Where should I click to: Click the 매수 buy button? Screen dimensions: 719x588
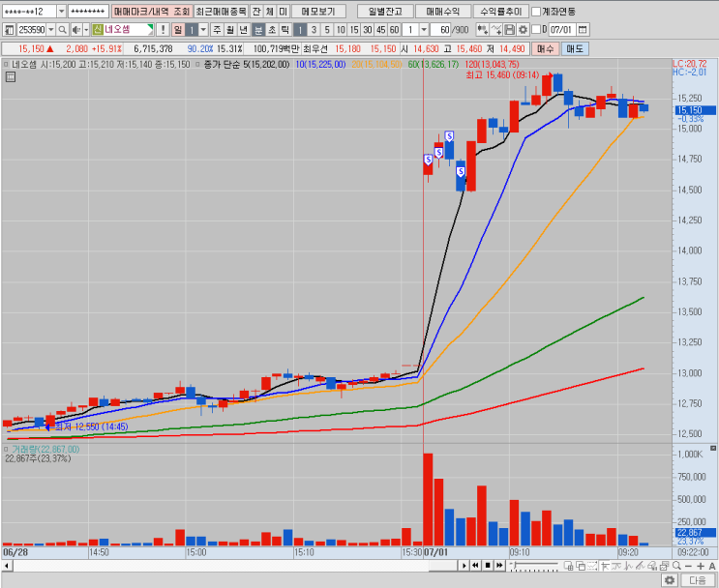[x=545, y=48]
